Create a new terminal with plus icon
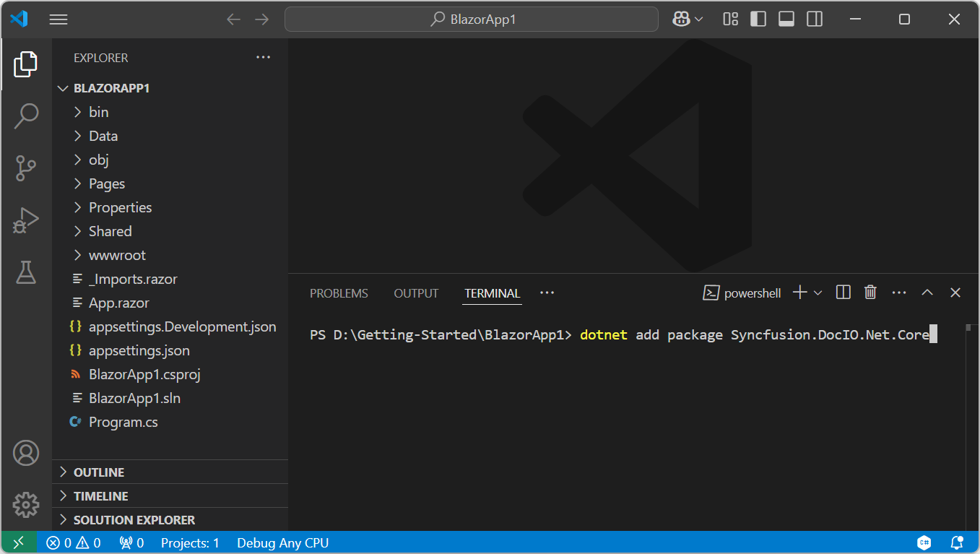The height and width of the screenshot is (554, 980). click(799, 293)
